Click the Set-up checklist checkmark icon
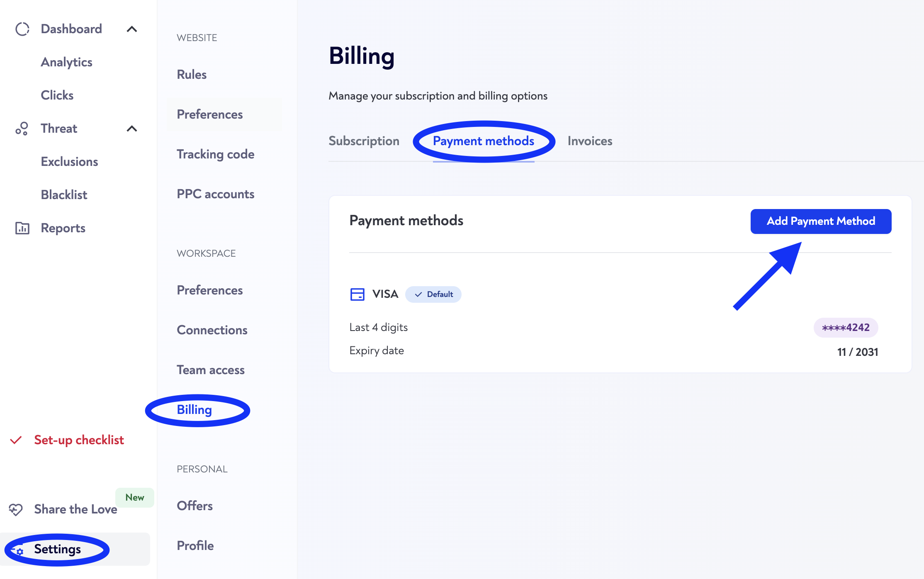This screenshot has width=924, height=579. click(x=16, y=440)
